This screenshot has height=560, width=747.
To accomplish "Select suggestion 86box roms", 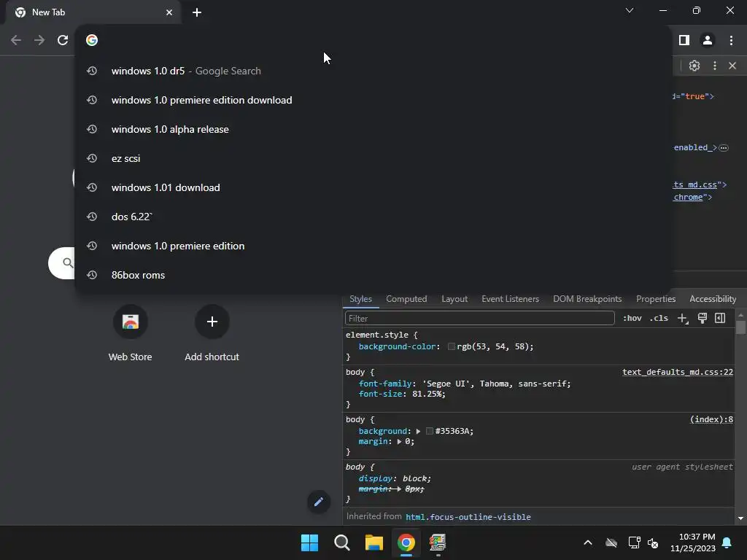I will pos(373,275).
